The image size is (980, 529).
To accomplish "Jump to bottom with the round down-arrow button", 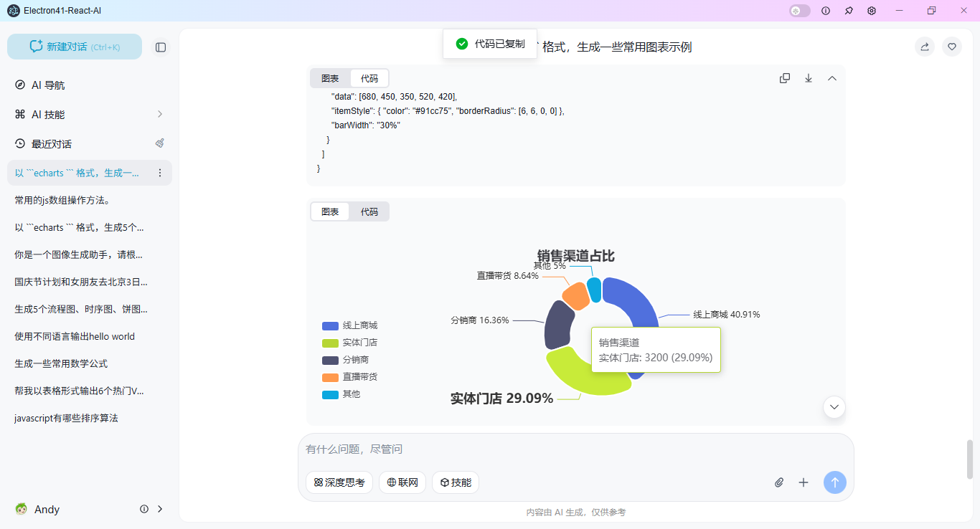I will coord(834,407).
